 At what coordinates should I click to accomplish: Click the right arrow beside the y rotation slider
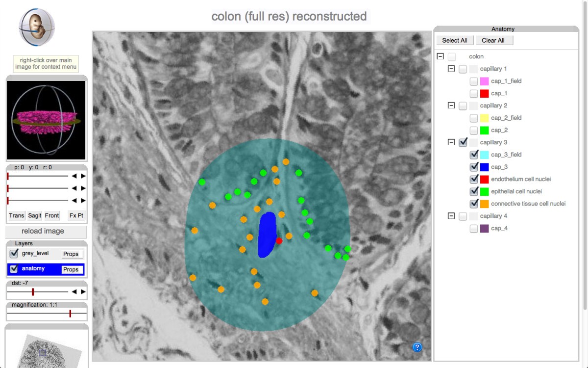coord(83,188)
